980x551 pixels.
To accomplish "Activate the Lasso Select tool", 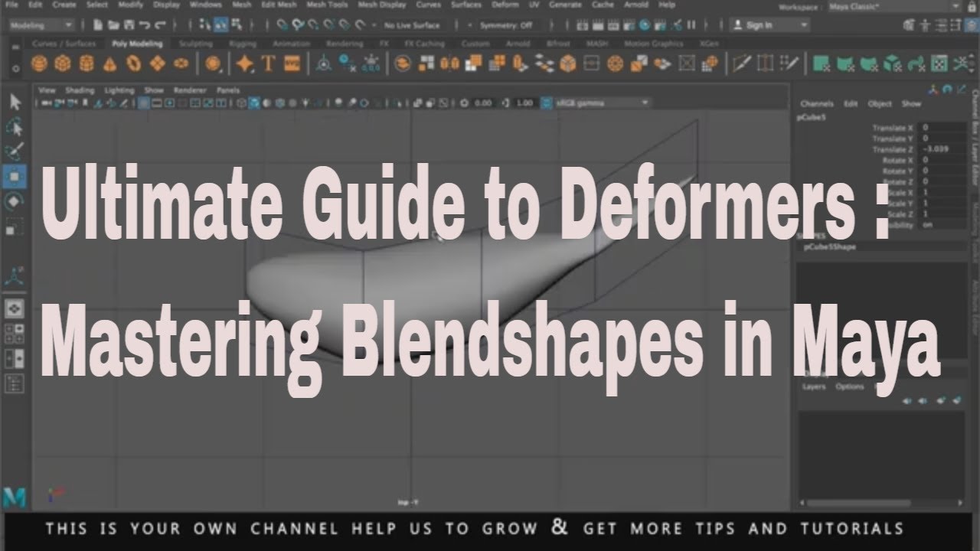I will [x=15, y=126].
